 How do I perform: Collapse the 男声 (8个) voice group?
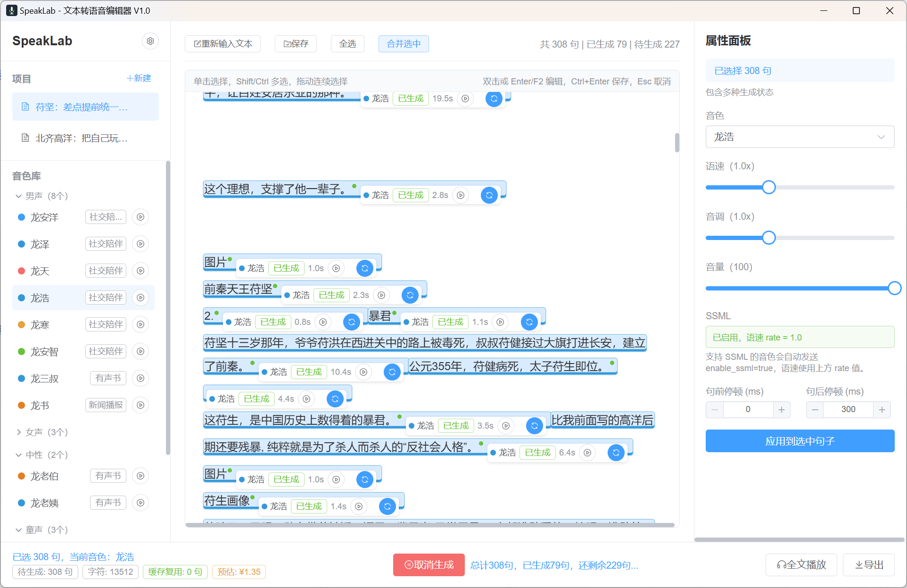[x=41, y=196]
